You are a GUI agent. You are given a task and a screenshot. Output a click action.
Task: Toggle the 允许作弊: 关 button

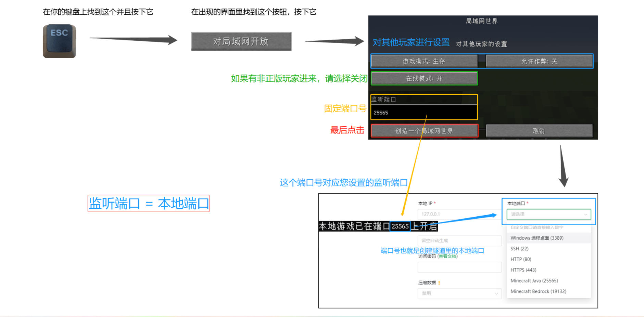point(539,61)
